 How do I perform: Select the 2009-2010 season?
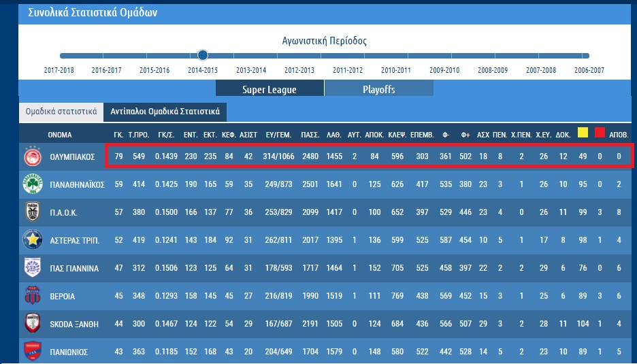click(x=444, y=70)
